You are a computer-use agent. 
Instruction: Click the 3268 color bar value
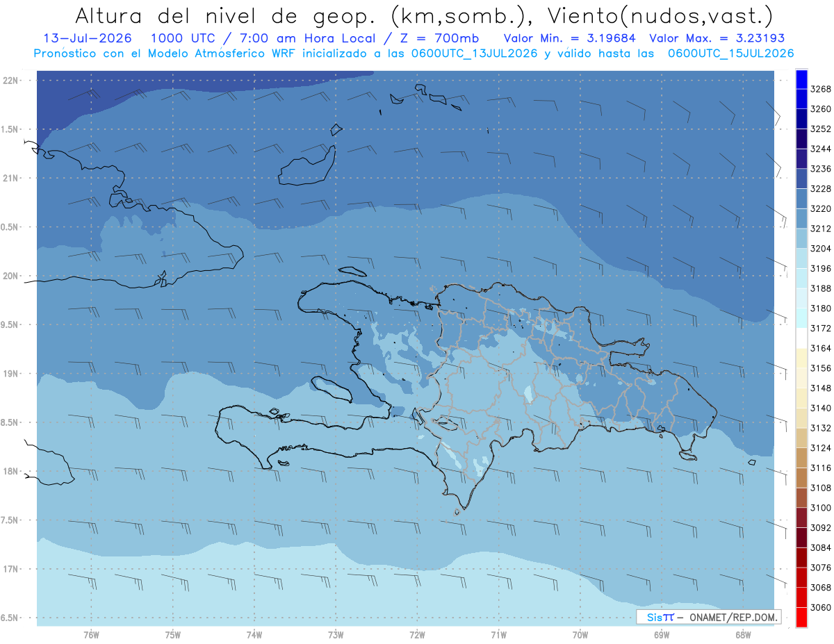(821, 90)
